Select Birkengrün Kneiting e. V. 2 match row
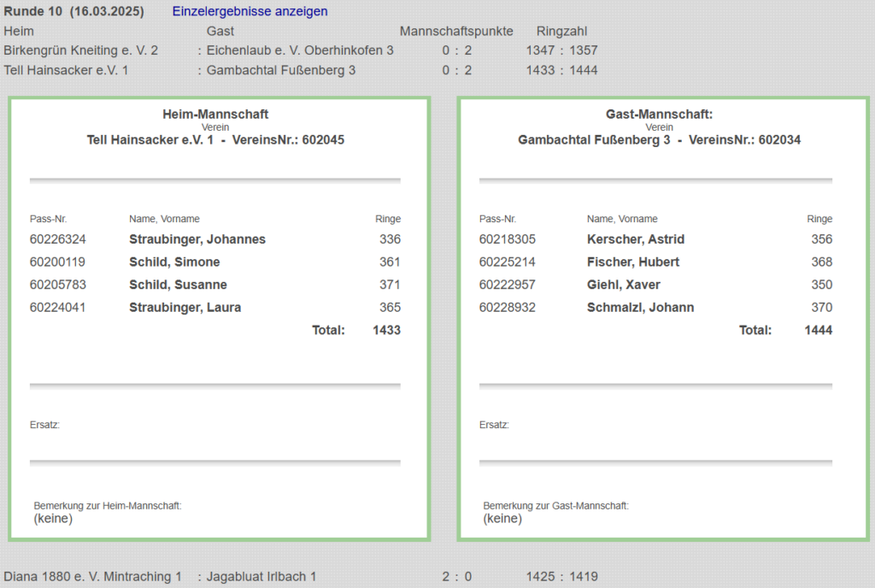Screen dimensions: 875x588 tap(81, 50)
